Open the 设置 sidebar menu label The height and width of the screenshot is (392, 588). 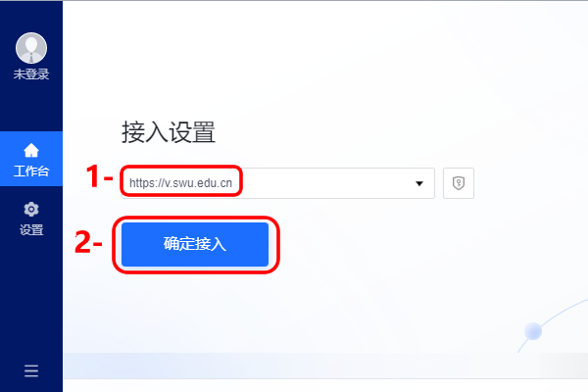coord(31,229)
